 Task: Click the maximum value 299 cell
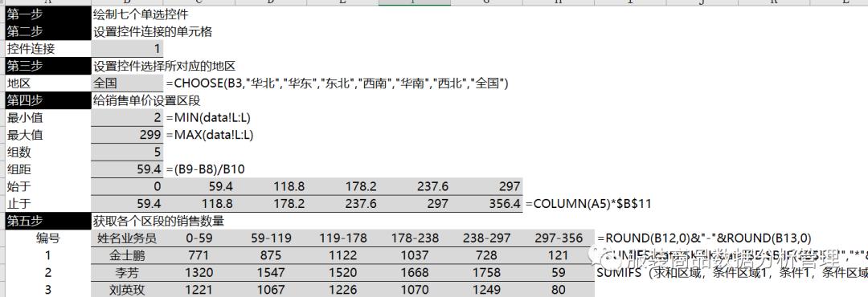pos(127,135)
